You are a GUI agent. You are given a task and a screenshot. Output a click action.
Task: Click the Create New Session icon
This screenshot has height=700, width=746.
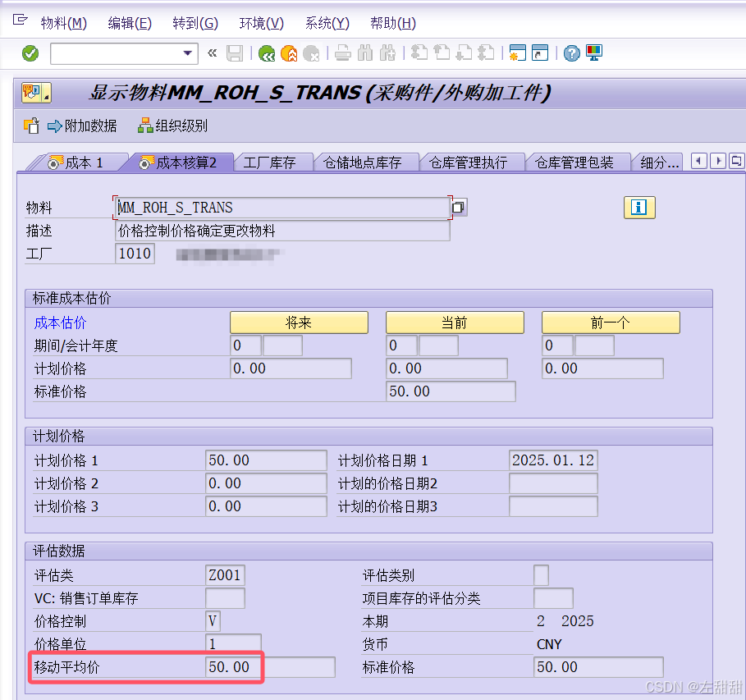click(517, 53)
